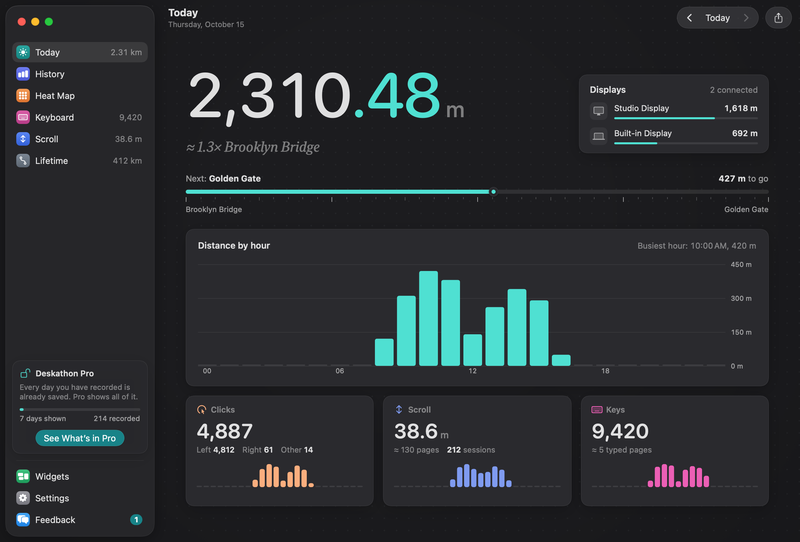
Task: Click the "Next: Golden Gate" label
Action: pyautogui.click(x=223, y=179)
